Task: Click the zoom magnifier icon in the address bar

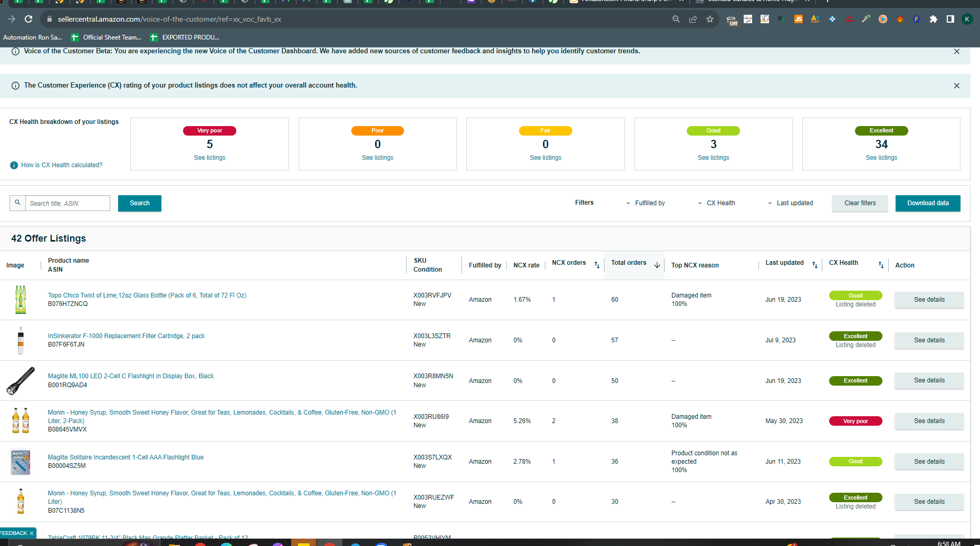Action: (x=676, y=19)
